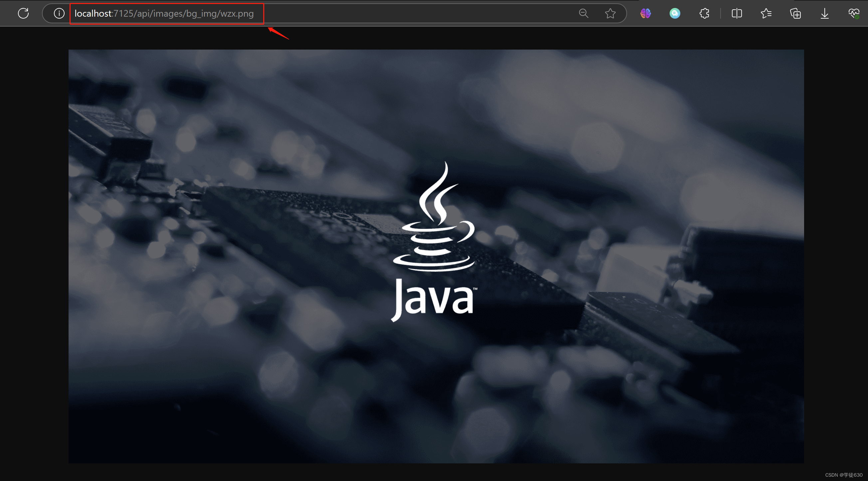This screenshot has width=868, height=481.
Task: Open the site information icon
Action: coord(59,14)
